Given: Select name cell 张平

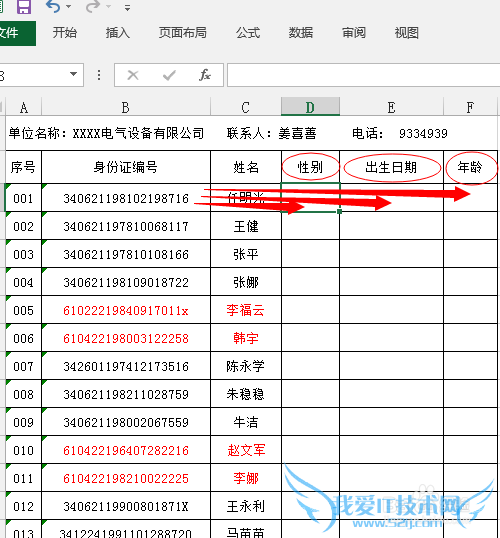Looking at the screenshot, I should tap(246, 254).
